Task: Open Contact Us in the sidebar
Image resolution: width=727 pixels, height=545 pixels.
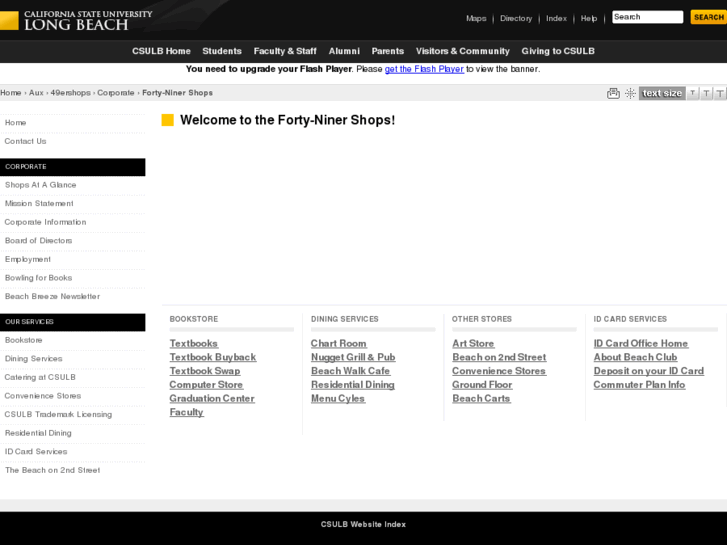Action: 26,141
